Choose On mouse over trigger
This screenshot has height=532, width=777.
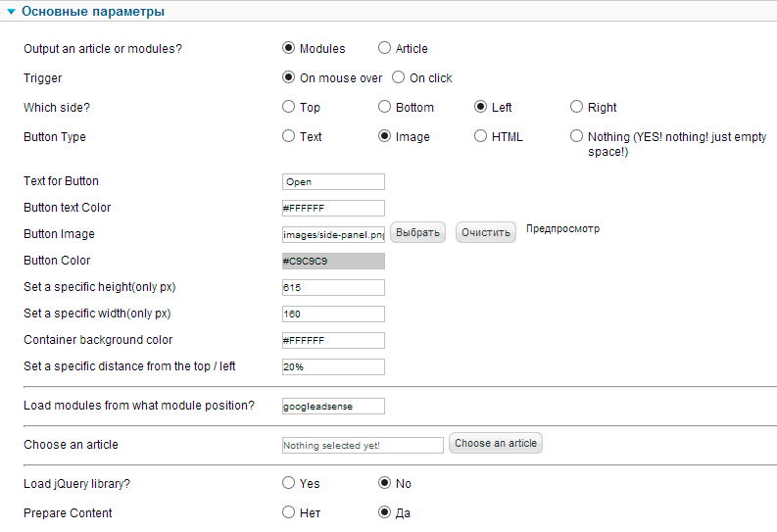[x=288, y=77]
